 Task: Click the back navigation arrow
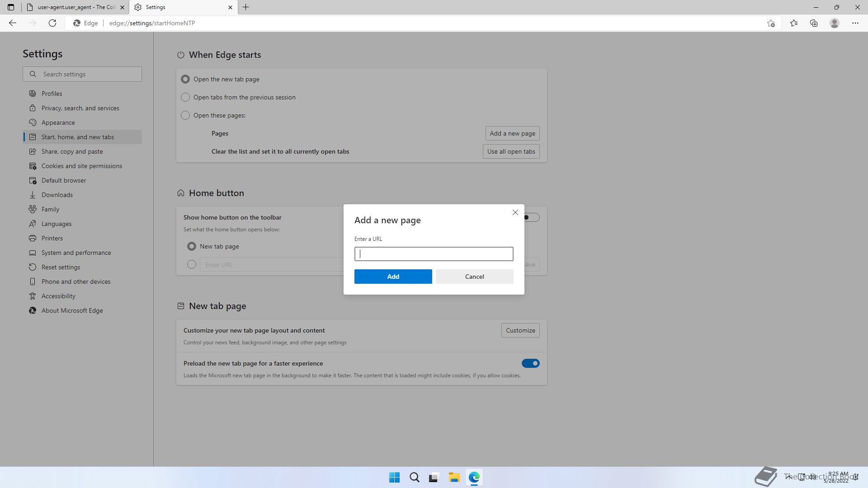[x=13, y=23]
